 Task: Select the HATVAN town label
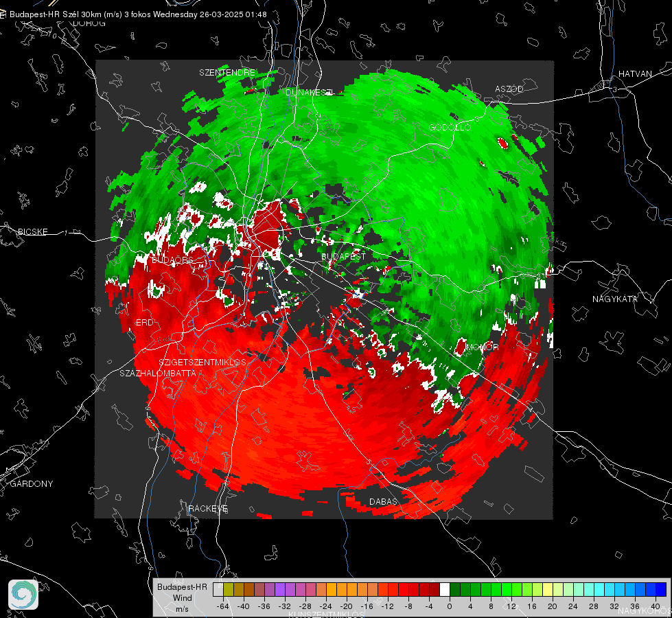635,73
